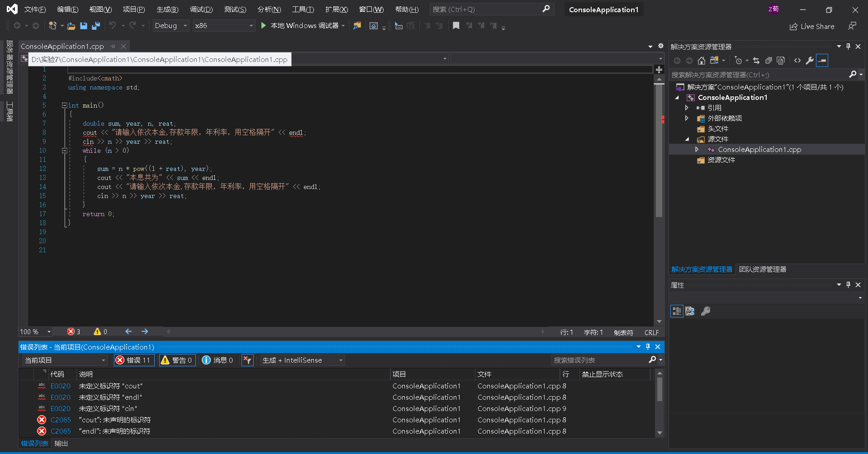The image size is (868, 454).
Task: Open the 调试(D) menu
Action: click(x=201, y=9)
